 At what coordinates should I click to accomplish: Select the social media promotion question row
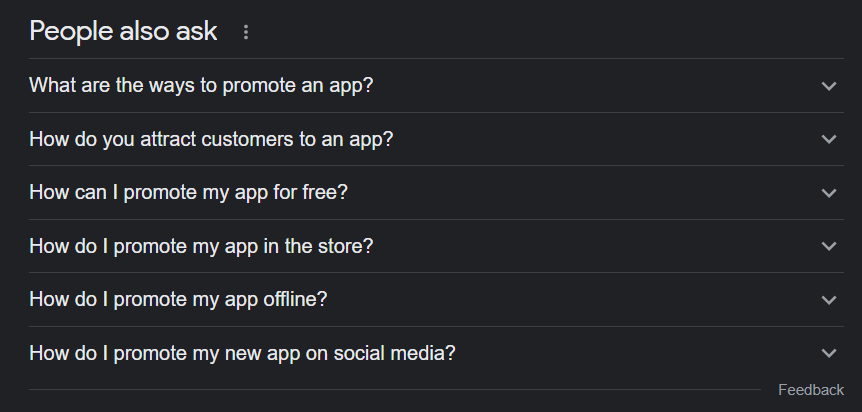[x=436, y=353]
